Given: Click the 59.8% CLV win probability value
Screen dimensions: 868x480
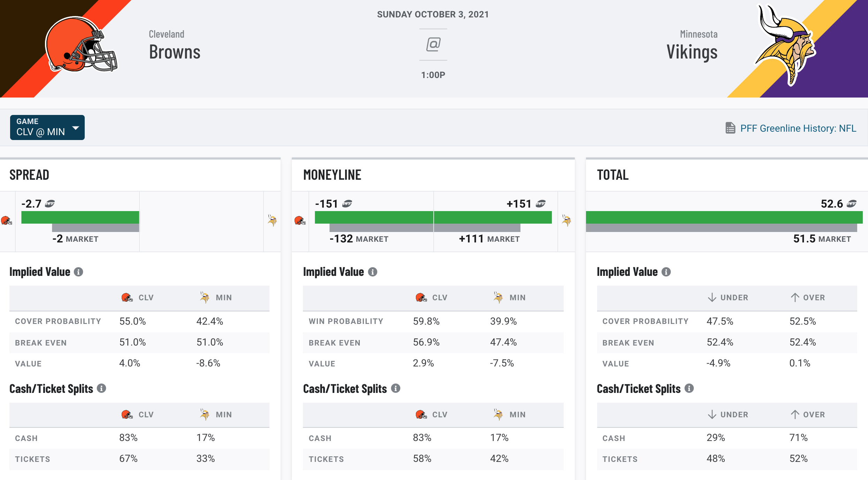Looking at the screenshot, I should (426, 321).
